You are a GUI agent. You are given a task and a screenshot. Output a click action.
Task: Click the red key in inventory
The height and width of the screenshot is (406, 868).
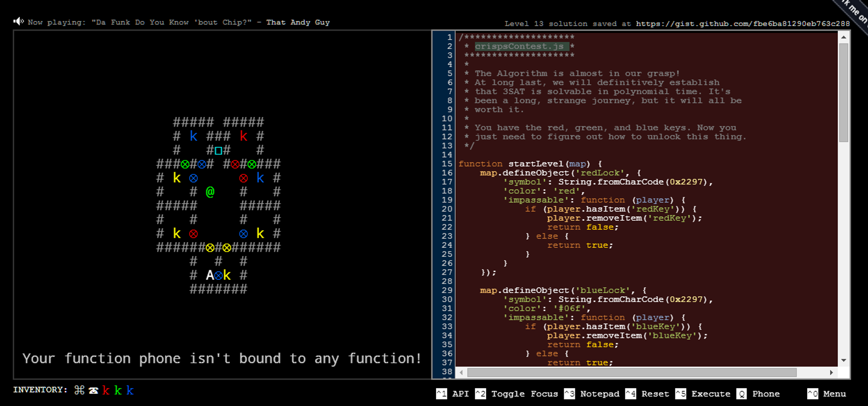pyautogui.click(x=106, y=390)
